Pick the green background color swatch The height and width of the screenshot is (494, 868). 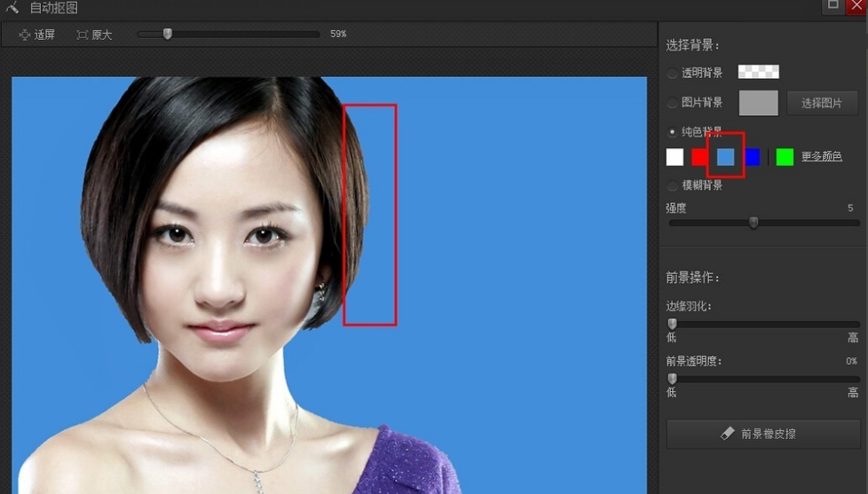click(785, 157)
